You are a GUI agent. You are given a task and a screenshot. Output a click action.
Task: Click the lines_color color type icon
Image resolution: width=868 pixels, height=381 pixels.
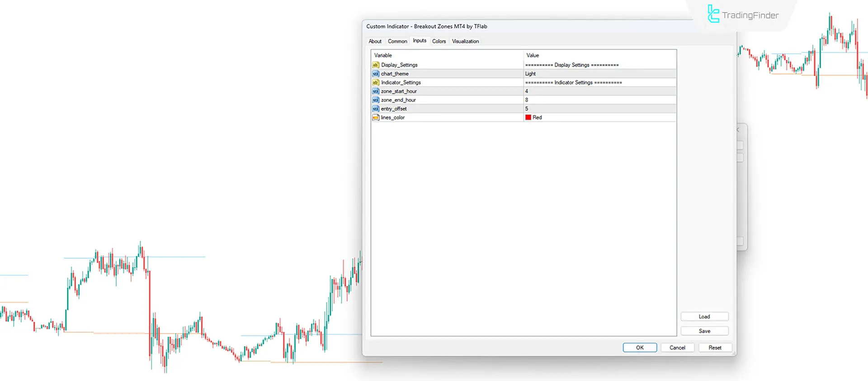(375, 118)
